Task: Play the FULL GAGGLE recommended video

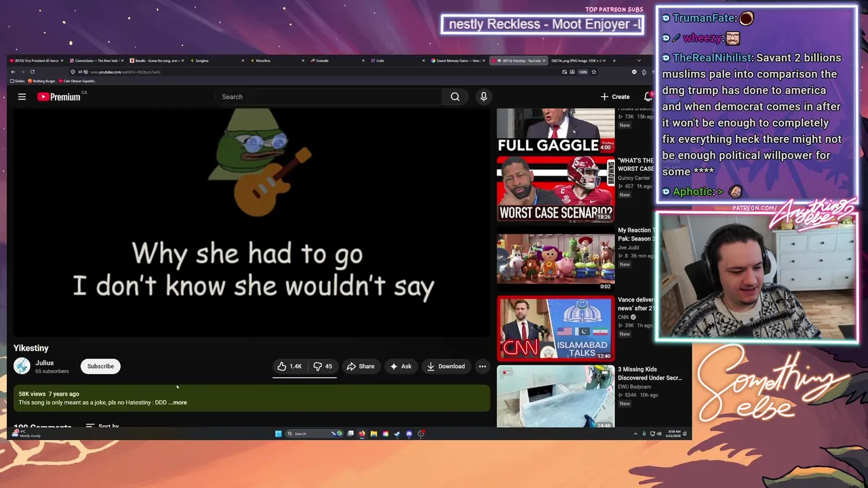Action: point(555,131)
